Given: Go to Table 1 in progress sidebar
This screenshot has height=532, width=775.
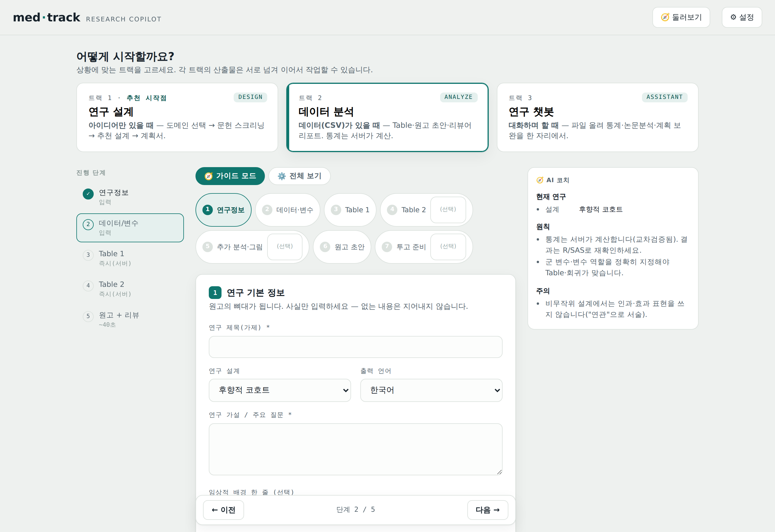Looking at the screenshot, I should [130, 258].
